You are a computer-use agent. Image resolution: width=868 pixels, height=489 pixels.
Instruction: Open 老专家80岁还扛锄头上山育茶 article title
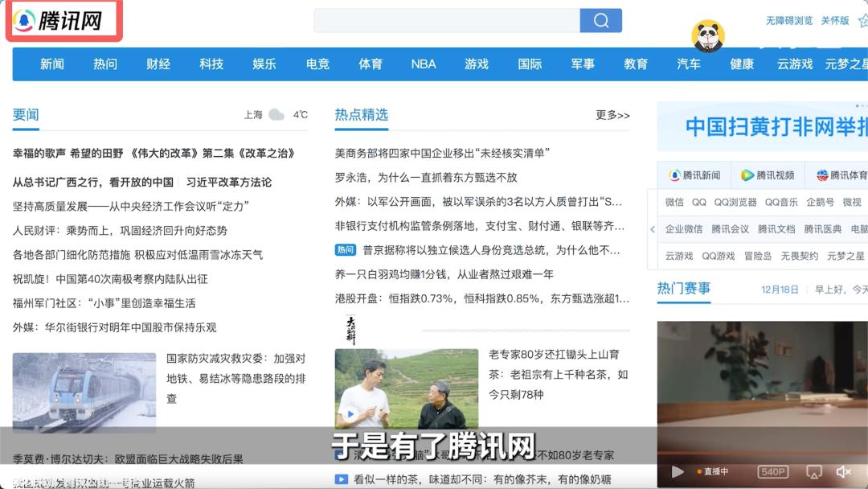tap(558, 374)
